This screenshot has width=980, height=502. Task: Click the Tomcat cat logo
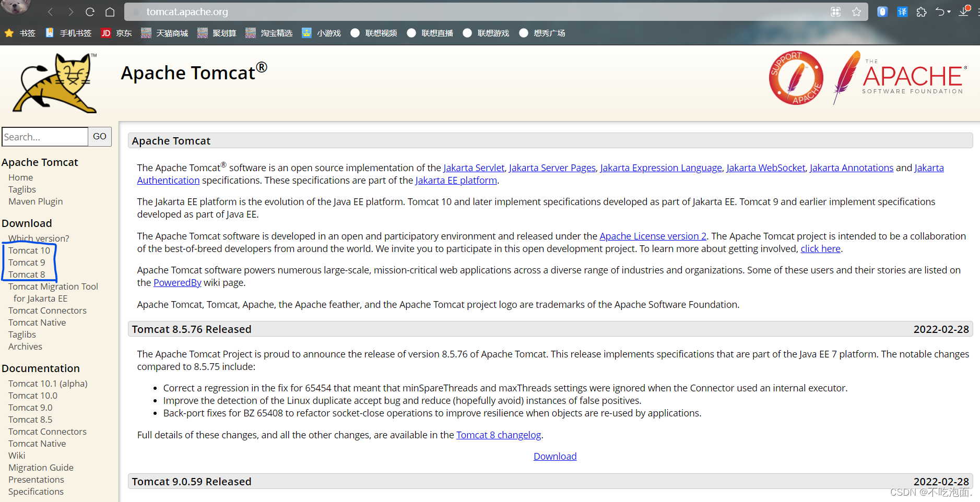click(x=55, y=83)
